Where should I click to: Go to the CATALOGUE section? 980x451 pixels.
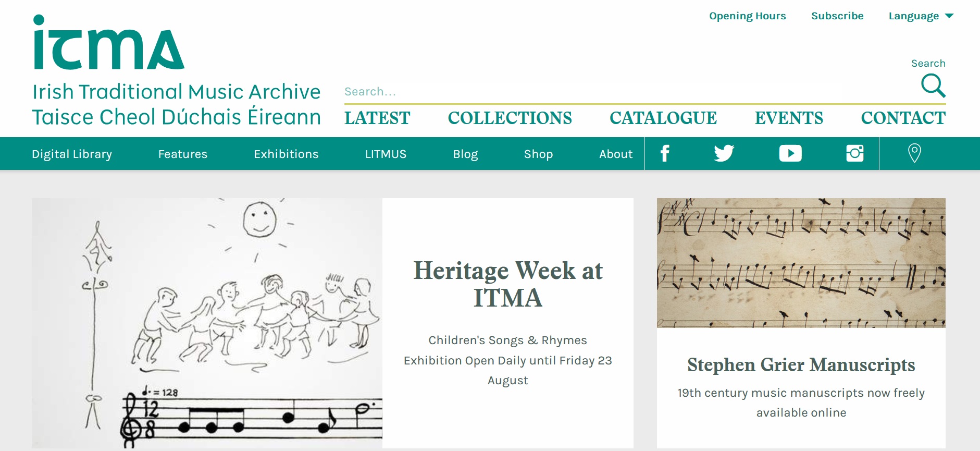tap(663, 118)
